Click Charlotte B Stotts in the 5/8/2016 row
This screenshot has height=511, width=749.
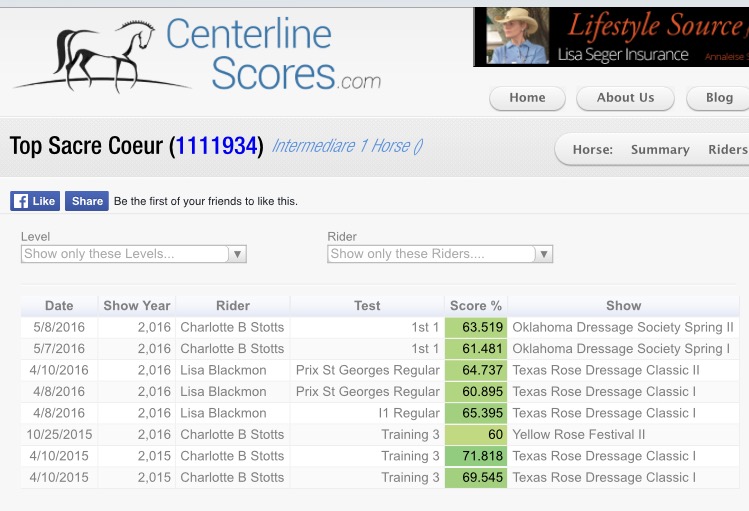[232, 327]
